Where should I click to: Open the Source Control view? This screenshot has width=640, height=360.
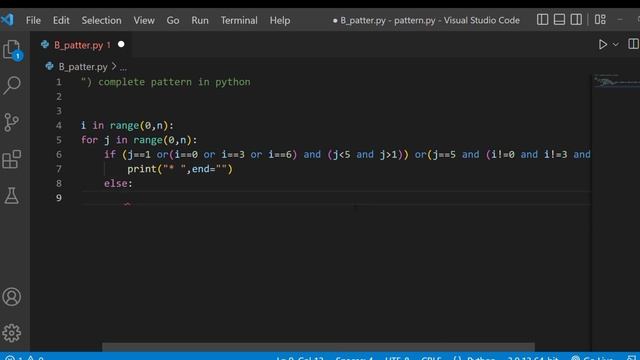[11, 122]
